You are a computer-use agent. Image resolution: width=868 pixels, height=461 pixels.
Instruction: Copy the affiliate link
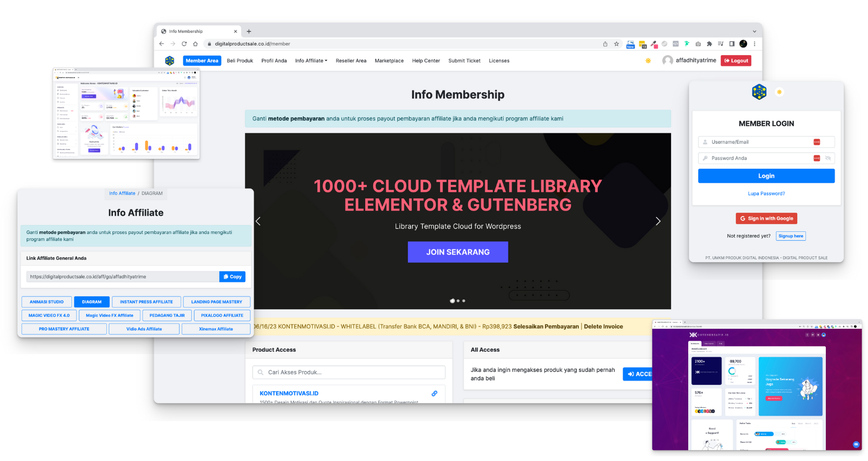[232, 277]
